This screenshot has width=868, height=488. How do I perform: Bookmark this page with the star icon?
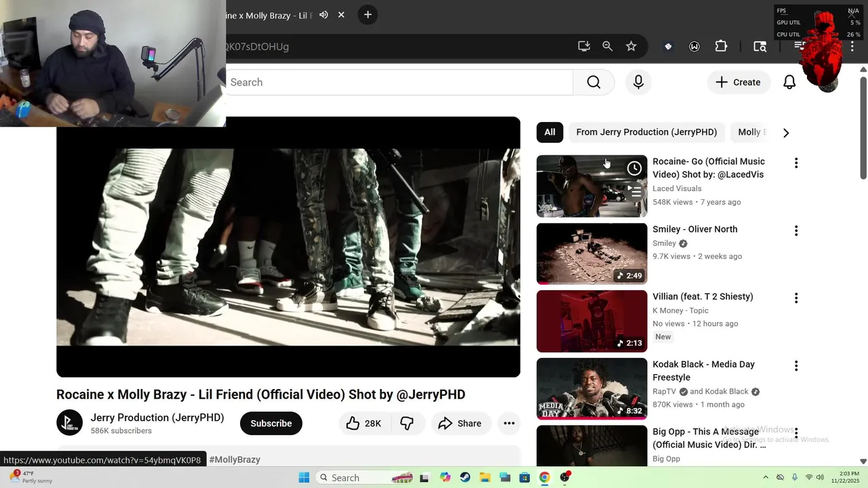631,46
